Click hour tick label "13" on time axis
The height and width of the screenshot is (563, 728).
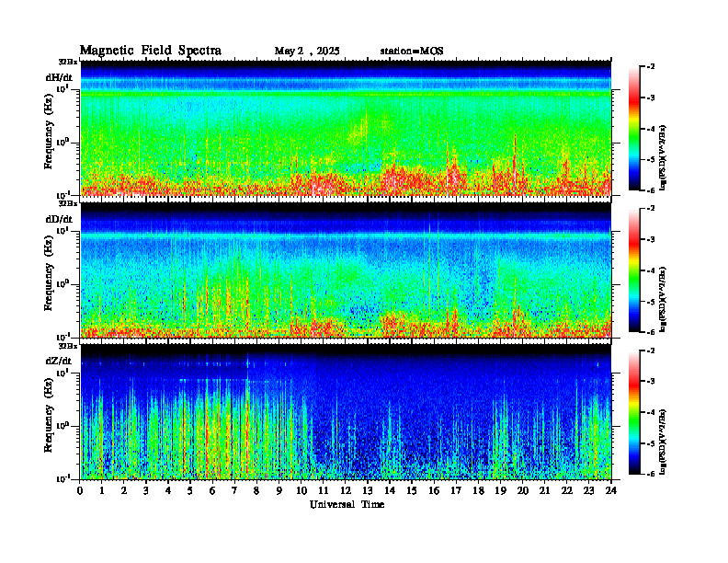pyautogui.click(x=368, y=491)
